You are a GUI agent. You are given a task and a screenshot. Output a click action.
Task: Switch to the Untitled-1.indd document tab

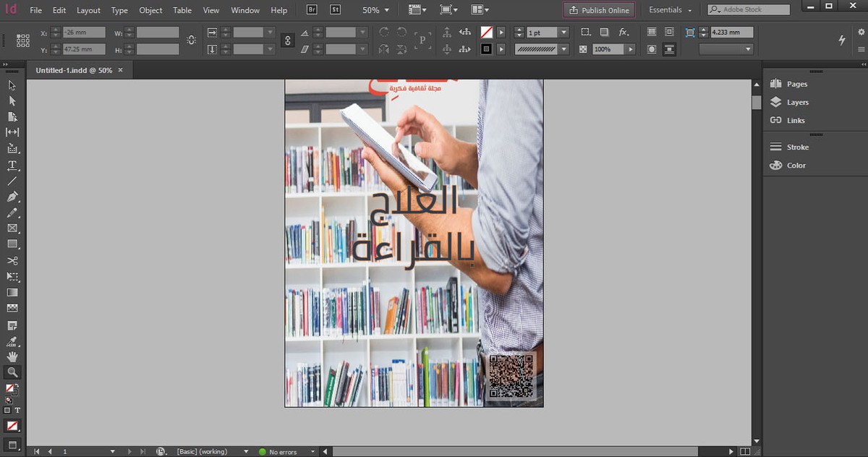(x=74, y=70)
